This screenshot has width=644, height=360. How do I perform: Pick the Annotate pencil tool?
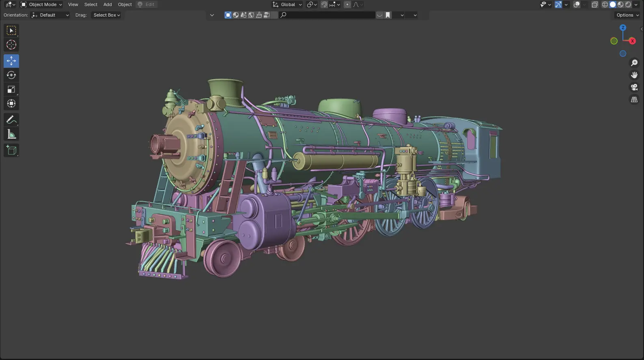point(11,120)
